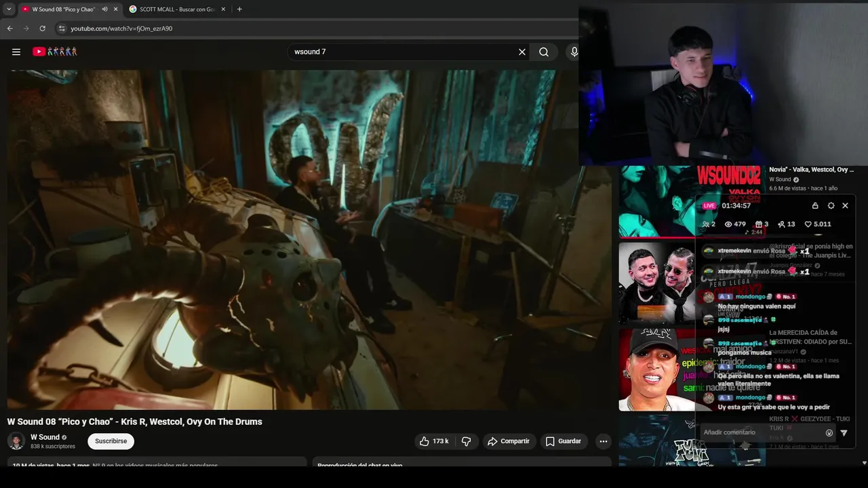Click the 'pongamos musica' chat message
The image size is (868, 488).
[745, 352]
